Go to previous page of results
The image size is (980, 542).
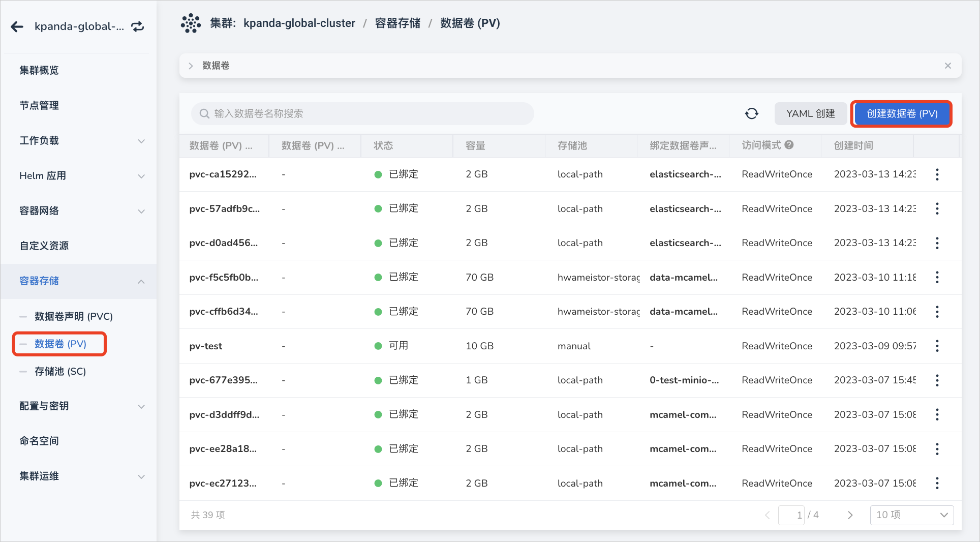coord(768,515)
